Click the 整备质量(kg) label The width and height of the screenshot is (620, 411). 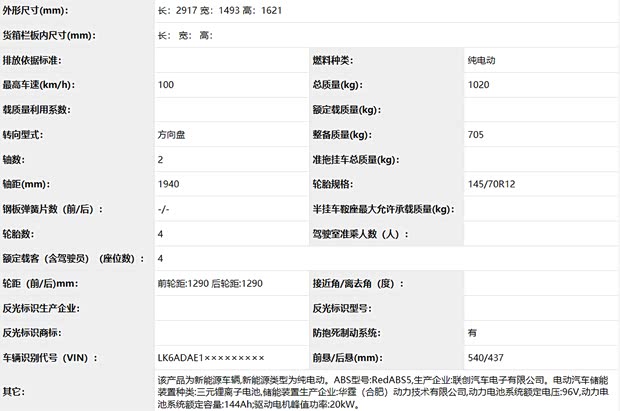[x=342, y=135]
